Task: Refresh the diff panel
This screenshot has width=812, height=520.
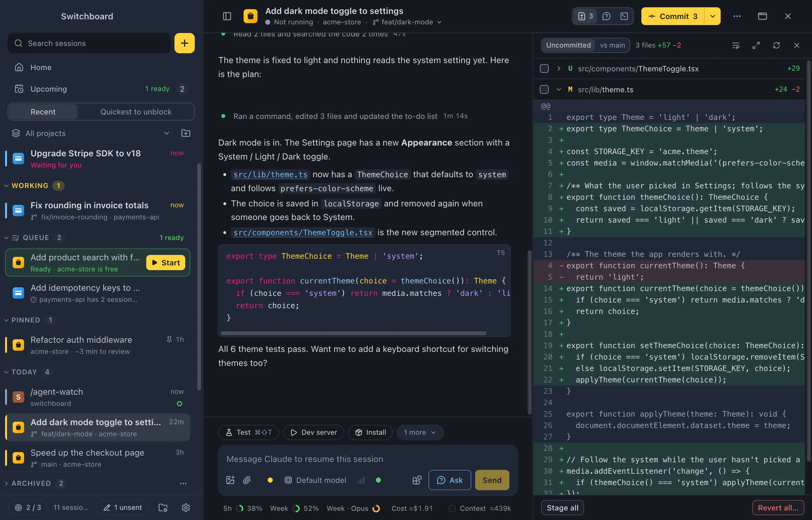Action: pos(776,45)
